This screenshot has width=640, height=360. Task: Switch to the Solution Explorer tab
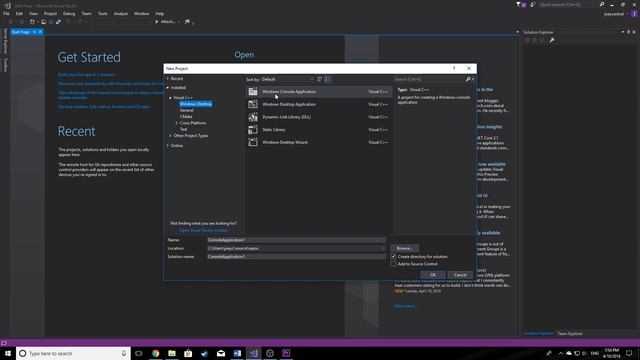539,333
